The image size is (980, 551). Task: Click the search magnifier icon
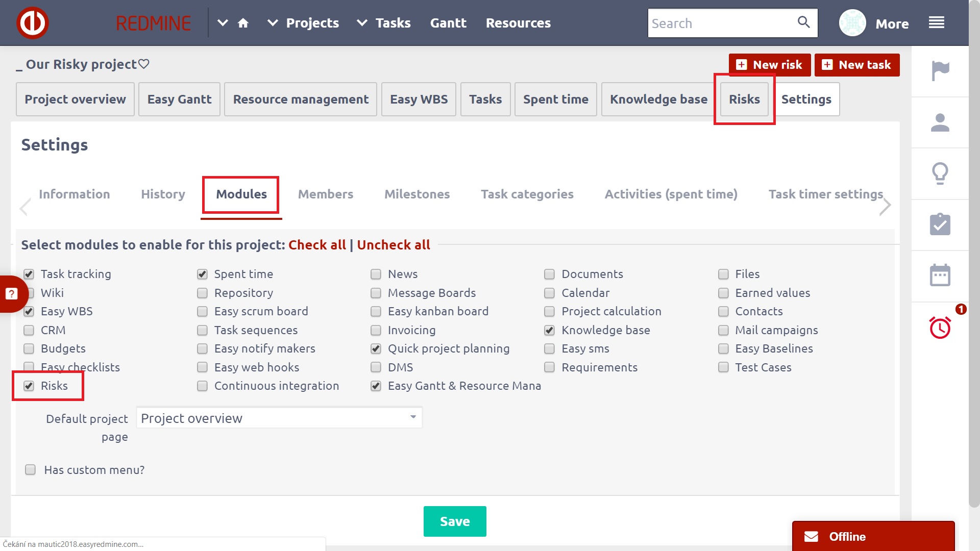[x=803, y=22]
